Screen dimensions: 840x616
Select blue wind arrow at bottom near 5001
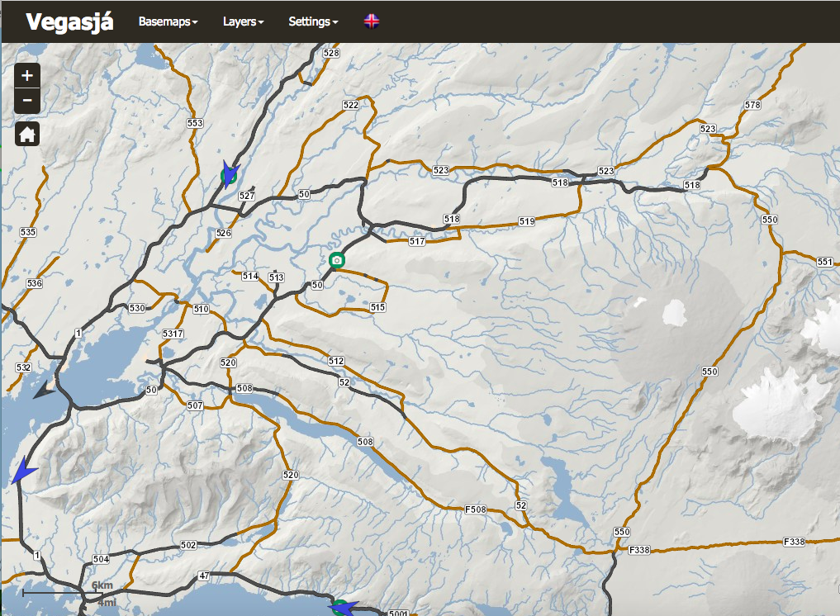click(343, 608)
